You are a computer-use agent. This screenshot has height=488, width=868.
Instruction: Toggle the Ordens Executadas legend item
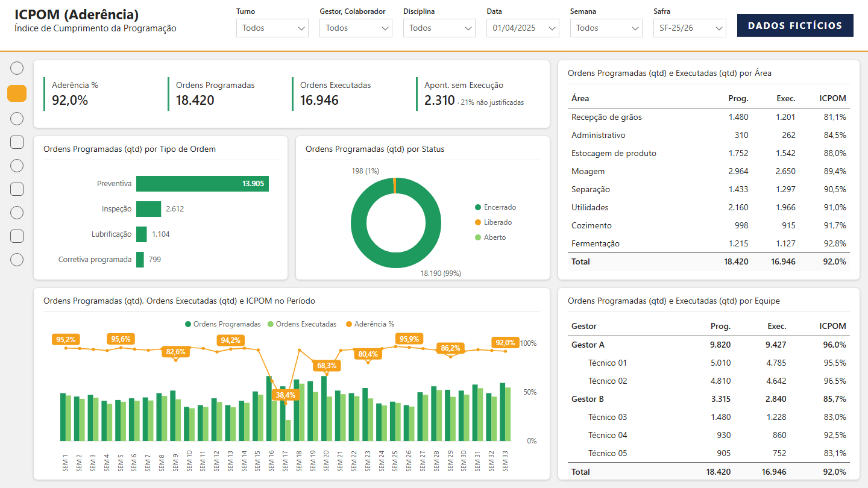[302, 324]
